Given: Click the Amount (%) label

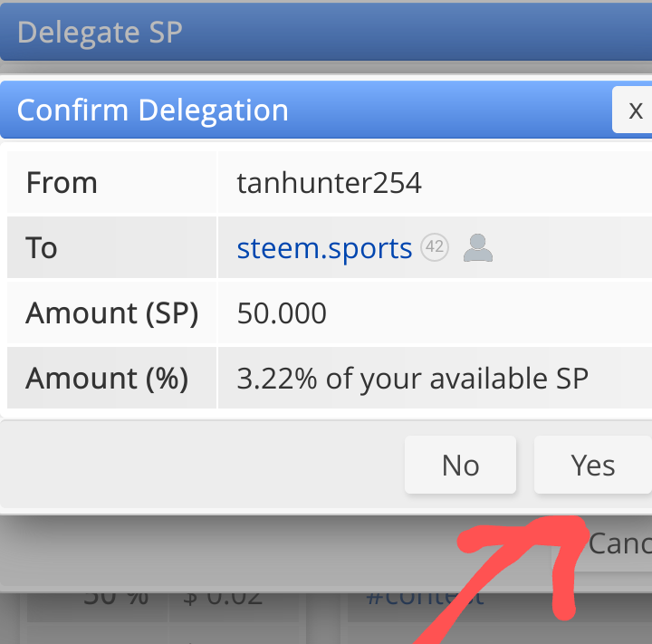Looking at the screenshot, I should (107, 379).
